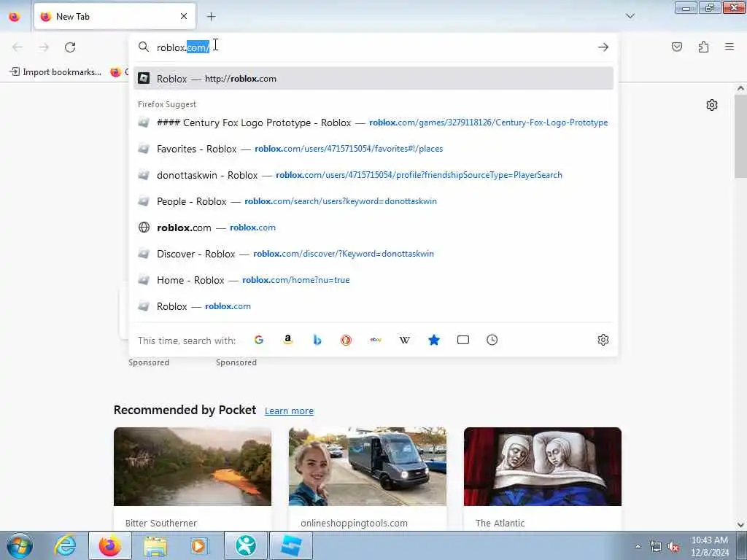Click the Go arrow in the address bar
The image size is (747, 560).
point(603,47)
